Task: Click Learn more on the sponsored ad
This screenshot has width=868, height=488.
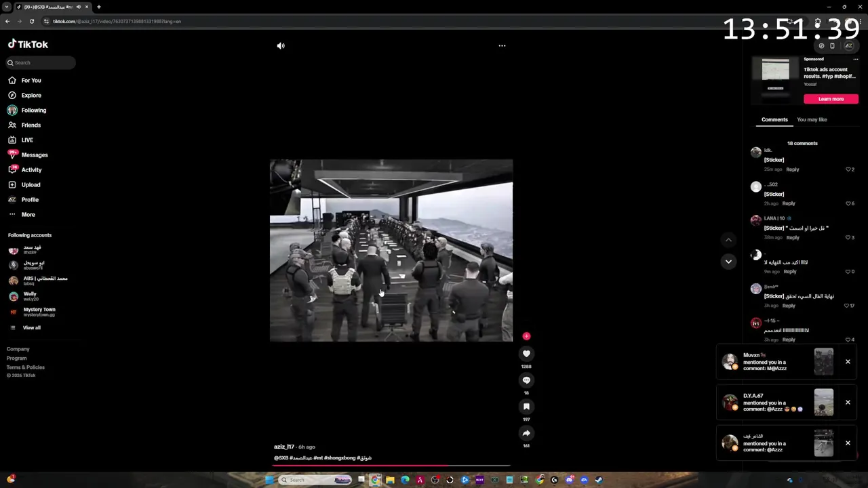Action: (x=831, y=99)
